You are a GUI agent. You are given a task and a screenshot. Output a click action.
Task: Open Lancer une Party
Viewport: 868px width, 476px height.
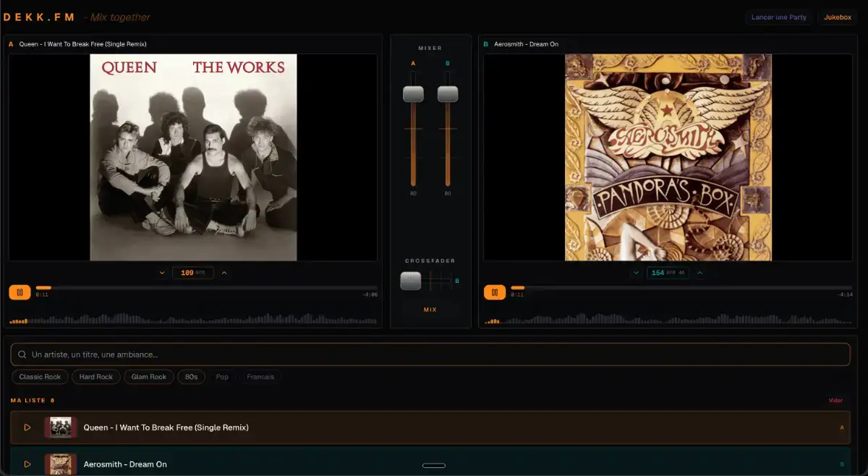pos(779,17)
